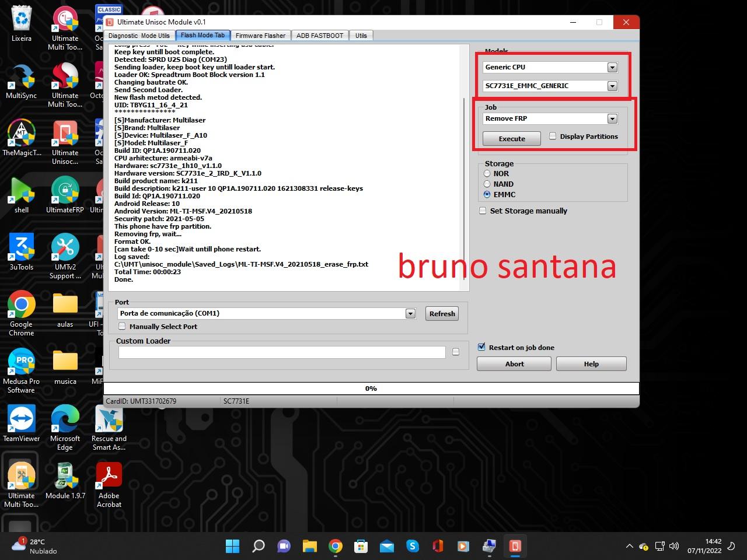Launch UMTv2 Support desktop shortcut
Screen dimensions: 747x560
[x=65, y=257]
